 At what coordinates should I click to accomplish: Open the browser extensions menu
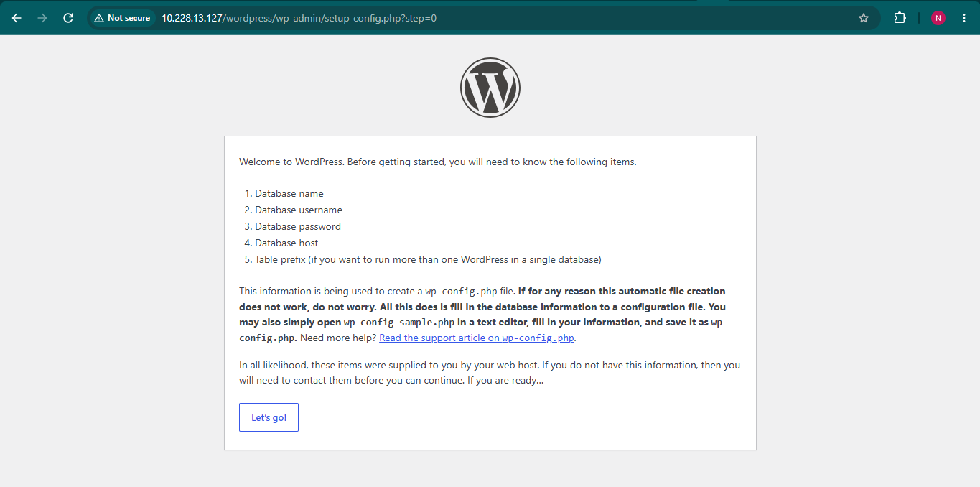pyautogui.click(x=900, y=18)
